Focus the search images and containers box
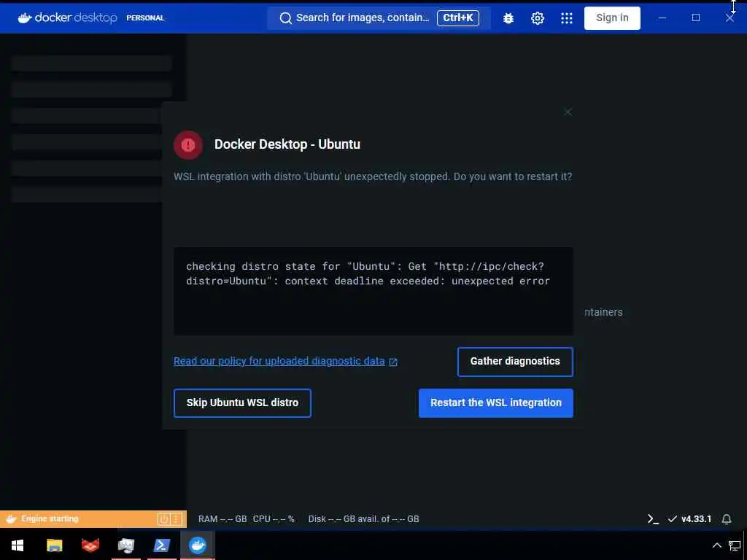Image resolution: width=747 pixels, height=560 pixels. [x=379, y=18]
